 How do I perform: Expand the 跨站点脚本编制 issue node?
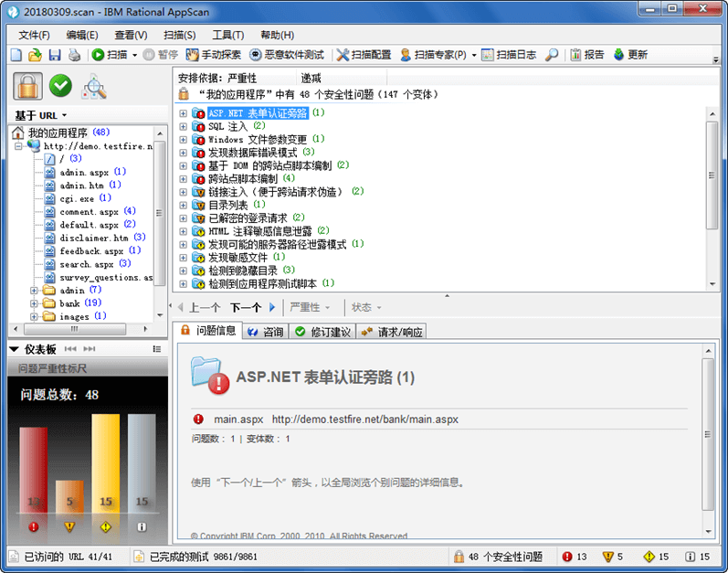(x=184, y=179)
